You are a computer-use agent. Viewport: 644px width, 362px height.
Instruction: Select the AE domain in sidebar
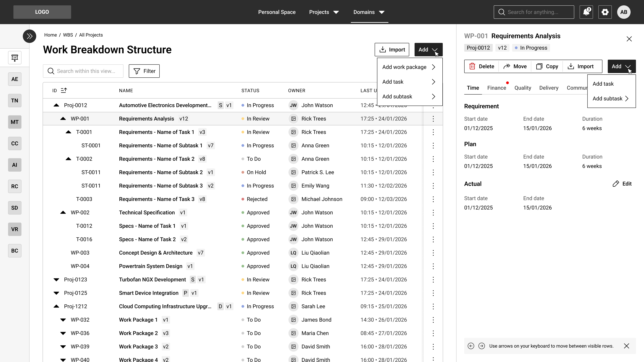[x=15, y=79]
